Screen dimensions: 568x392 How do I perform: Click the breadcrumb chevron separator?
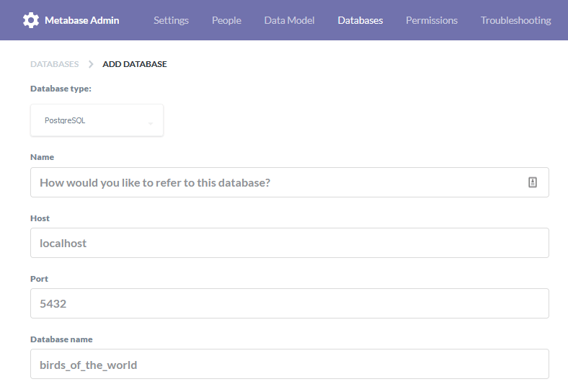91,64
